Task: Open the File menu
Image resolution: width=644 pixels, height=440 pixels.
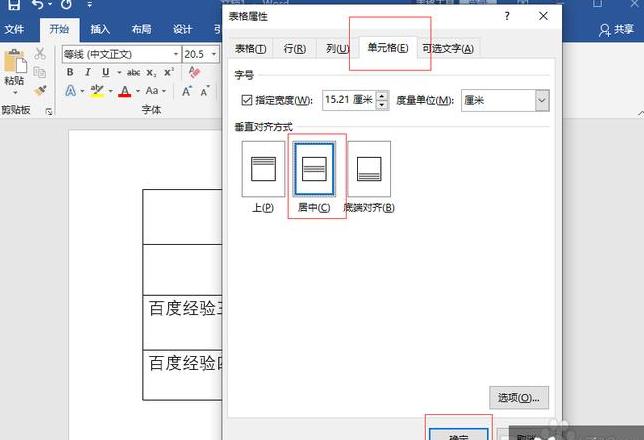Action: click(x=14, y=30)
